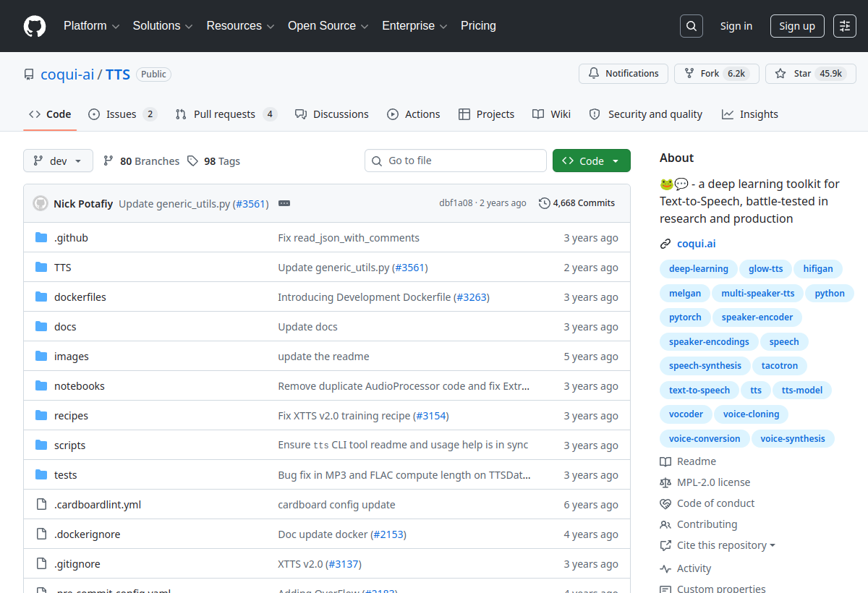Click the folder icon next to dockerfiles

point(41,297)
